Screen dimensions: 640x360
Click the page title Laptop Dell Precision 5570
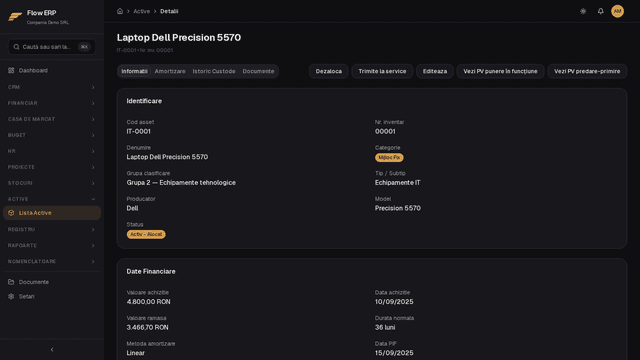click(x=179, y=38)
